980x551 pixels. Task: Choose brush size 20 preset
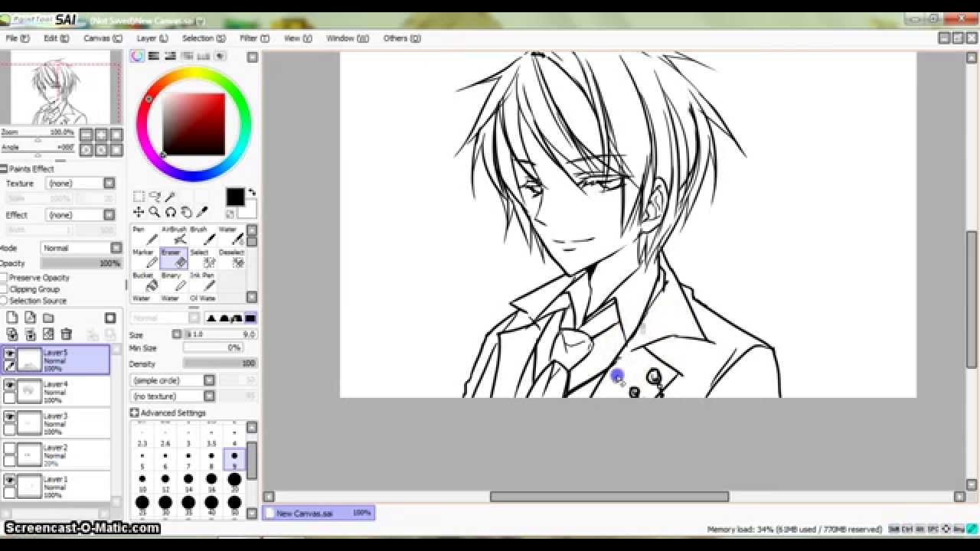tap(234, 483)
